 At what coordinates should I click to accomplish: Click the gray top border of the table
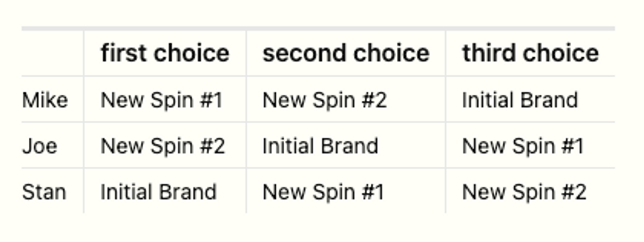click(318, 29)
